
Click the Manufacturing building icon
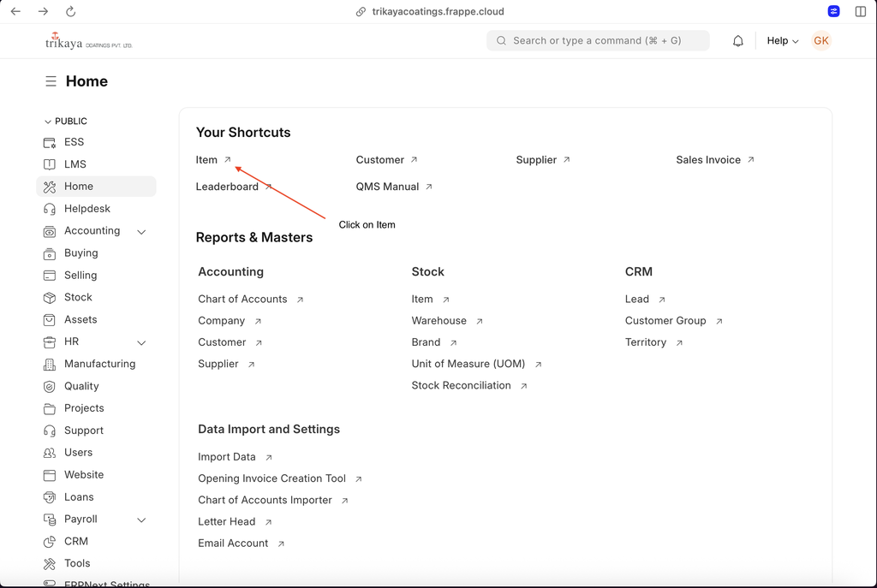click(x=50, y=365)
